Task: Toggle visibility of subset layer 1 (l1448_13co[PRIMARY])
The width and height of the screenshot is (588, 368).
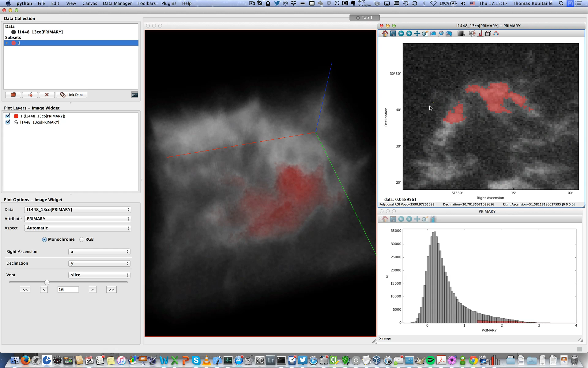Action: click(x=8, y=116)
